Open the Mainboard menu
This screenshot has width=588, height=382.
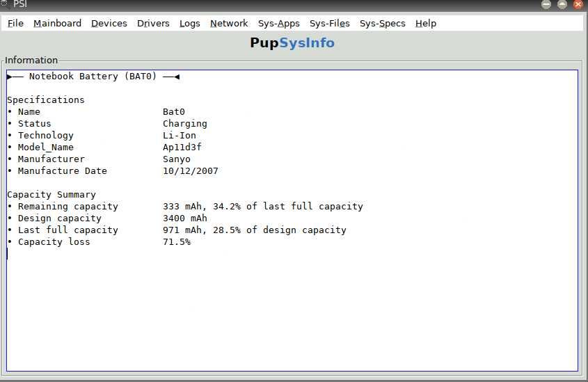tap(57, 23)
